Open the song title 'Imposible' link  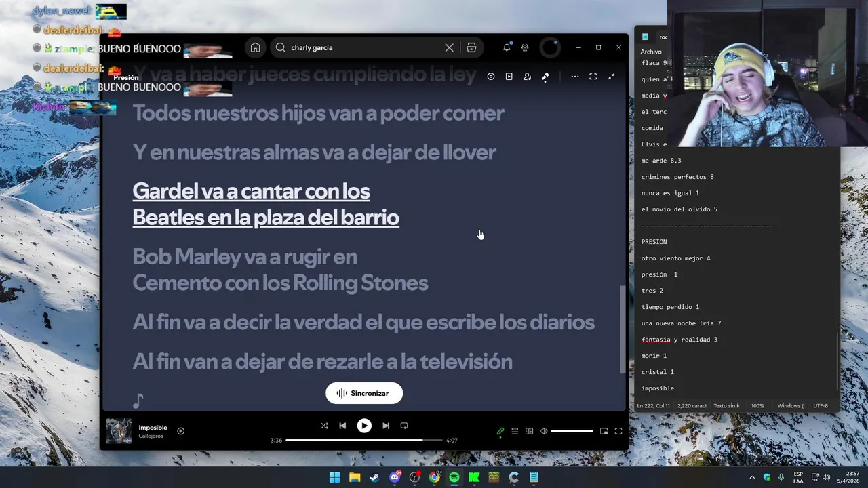click(153, 428)
